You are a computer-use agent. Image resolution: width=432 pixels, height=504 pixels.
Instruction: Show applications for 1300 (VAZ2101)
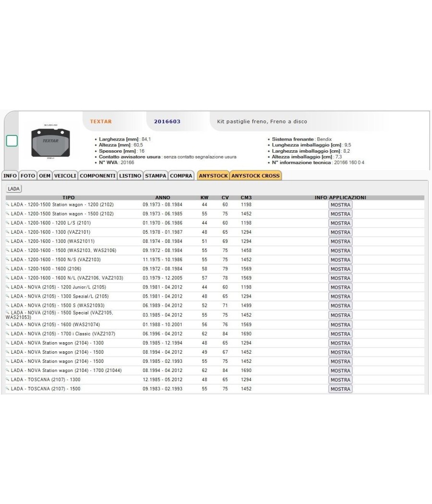click(340, 232)
